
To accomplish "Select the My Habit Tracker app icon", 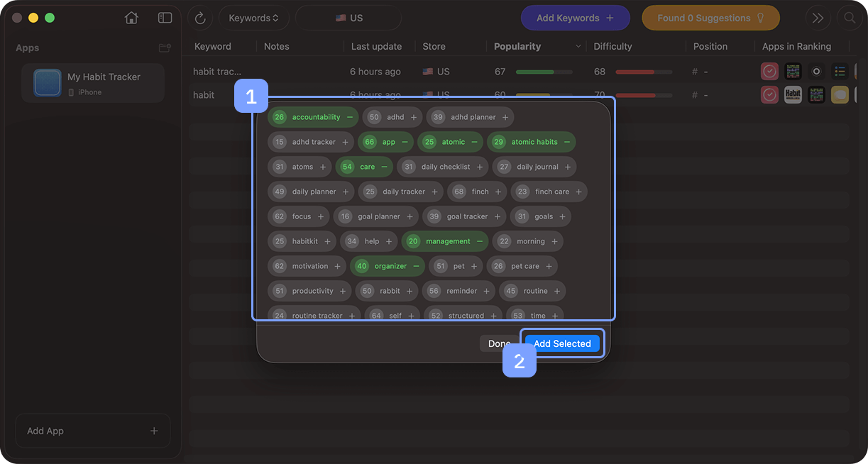I will coord(48,83).
